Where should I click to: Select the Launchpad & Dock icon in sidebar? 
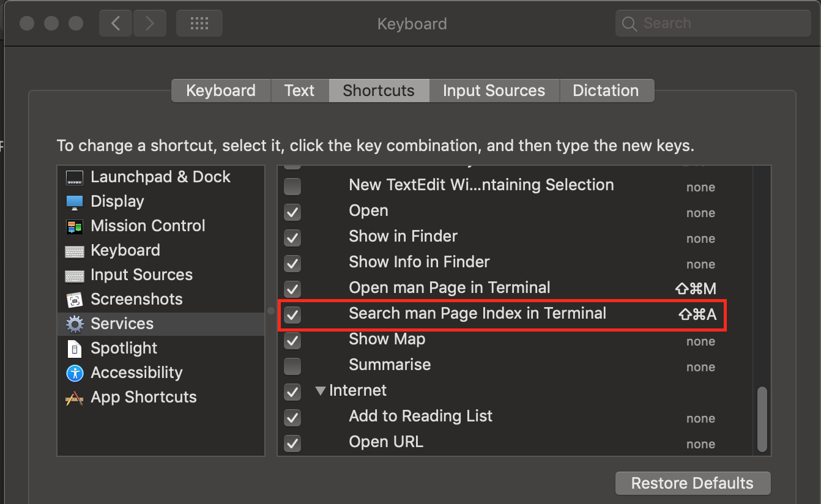click(x=74, y=177)
